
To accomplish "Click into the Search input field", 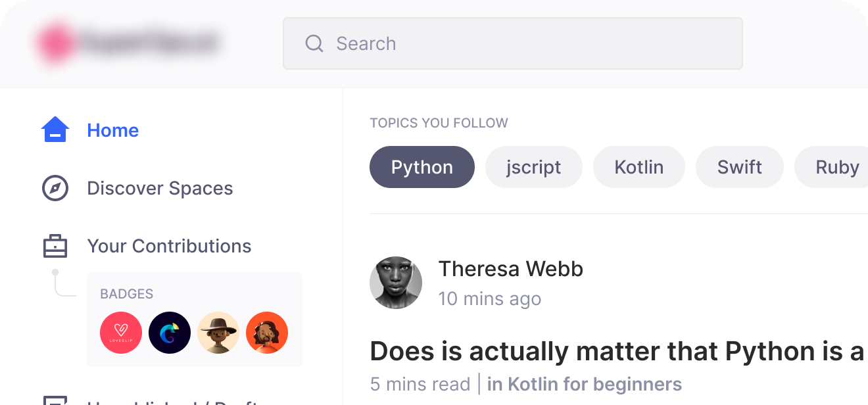I will (526, 43).
